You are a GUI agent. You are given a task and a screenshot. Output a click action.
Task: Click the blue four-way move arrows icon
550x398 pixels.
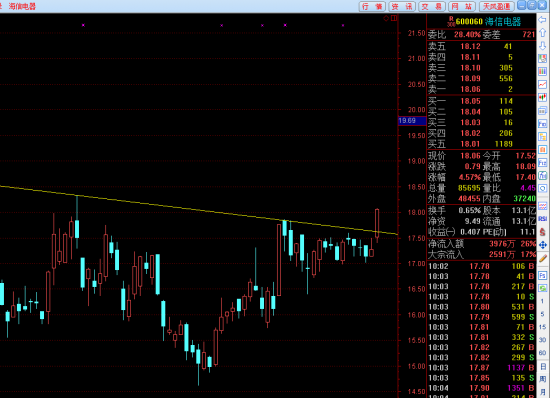pyautogui.click(x=542, y=245)
